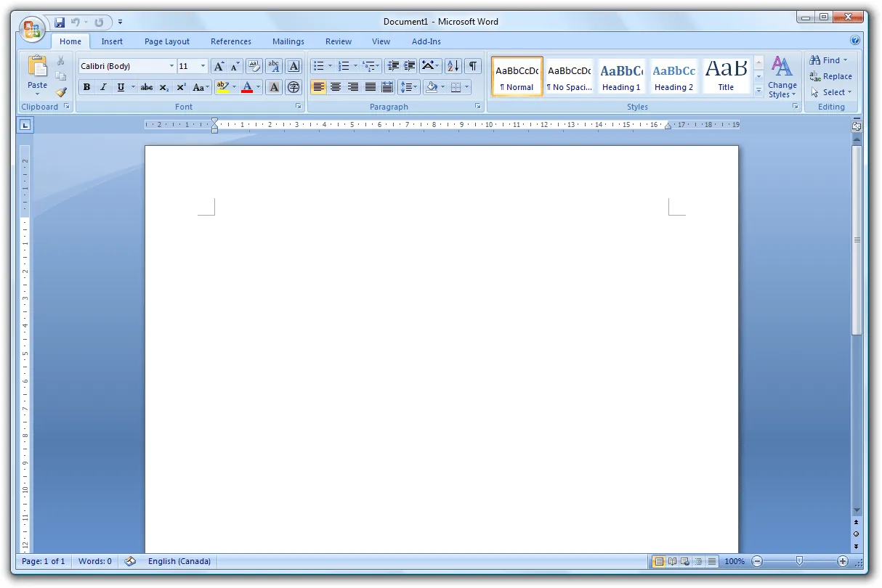Toggle Show/Hide paragraph marks
This screenshot has width=882, height=588.
click(x=472, y=65)
